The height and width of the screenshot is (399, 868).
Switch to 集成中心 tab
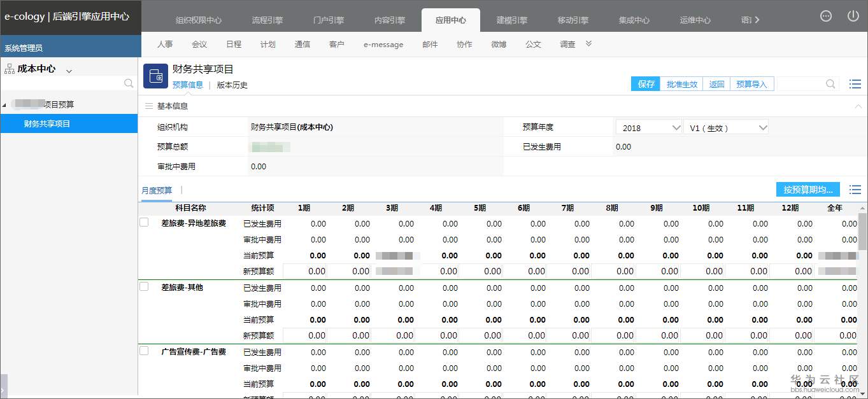click(x=634, y=20)
